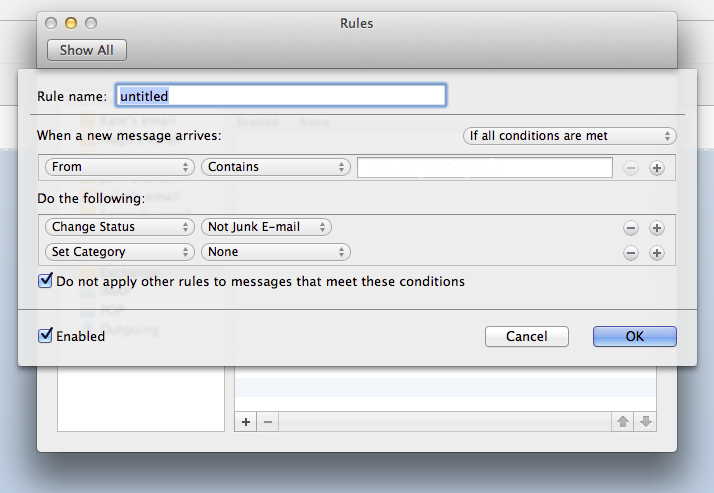714x493 pixels.
Task: Open the Set Category action dropdown
Action: pos(120,252)
